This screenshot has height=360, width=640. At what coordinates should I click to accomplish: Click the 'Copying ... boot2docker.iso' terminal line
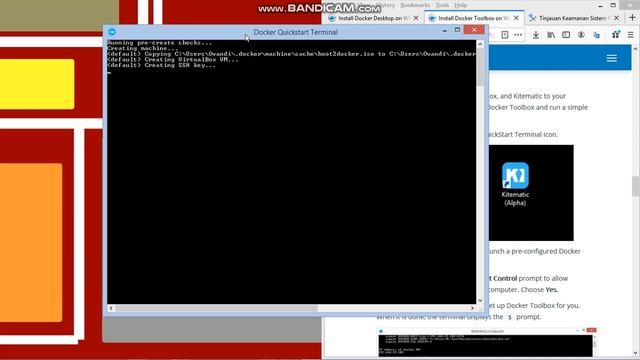click(291, 54)
